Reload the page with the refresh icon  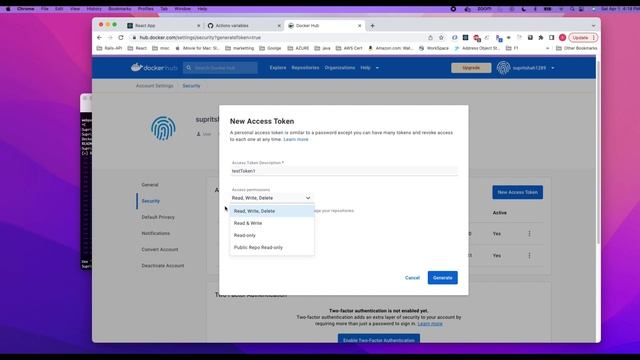point(121,38)
